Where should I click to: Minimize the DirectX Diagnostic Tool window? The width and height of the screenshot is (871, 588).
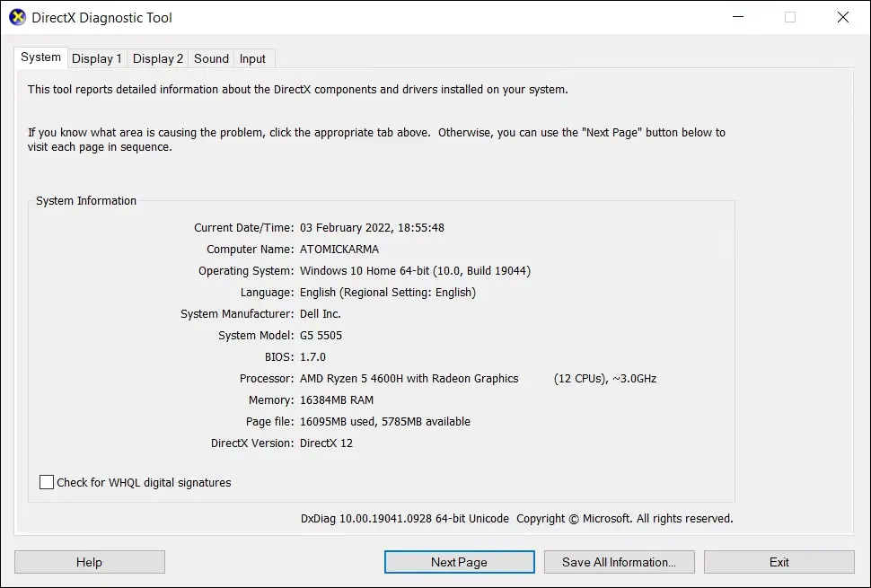(738, 17)
